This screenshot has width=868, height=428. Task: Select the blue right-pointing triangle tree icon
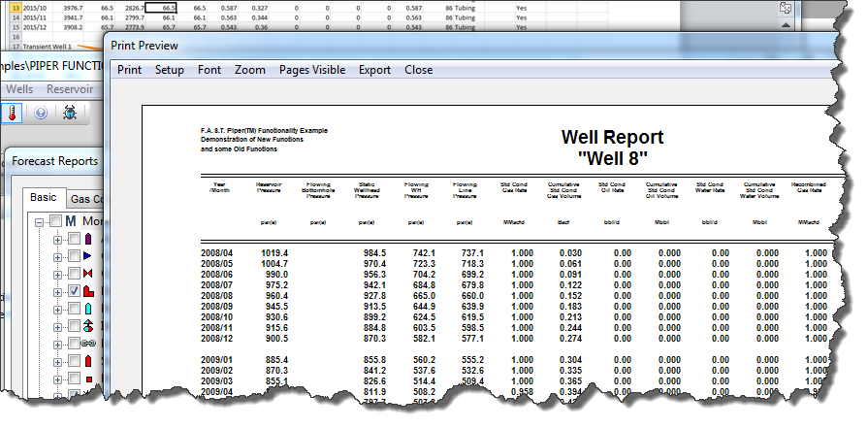pyautogui.click(x=88, y=255)
